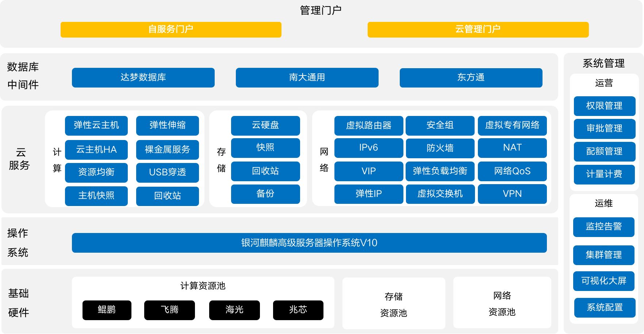Click the VIP box
This screenshot has height=334, width=644.
(369, 171)
